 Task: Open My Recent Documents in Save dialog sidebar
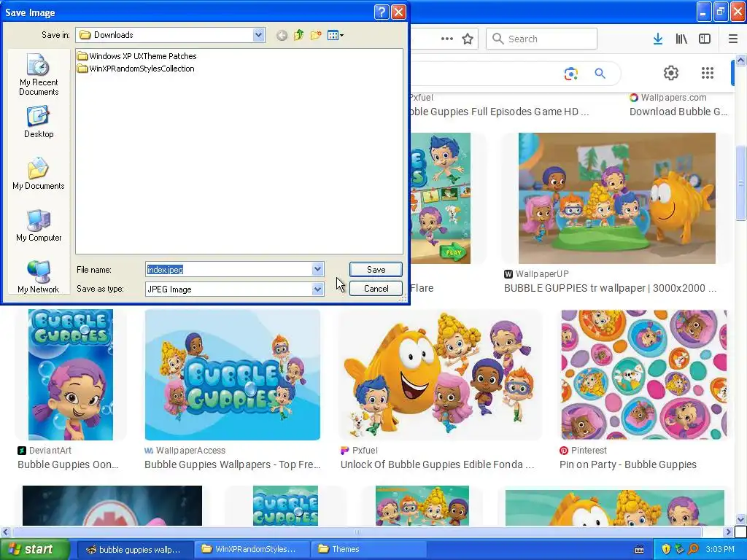(39, 75)
